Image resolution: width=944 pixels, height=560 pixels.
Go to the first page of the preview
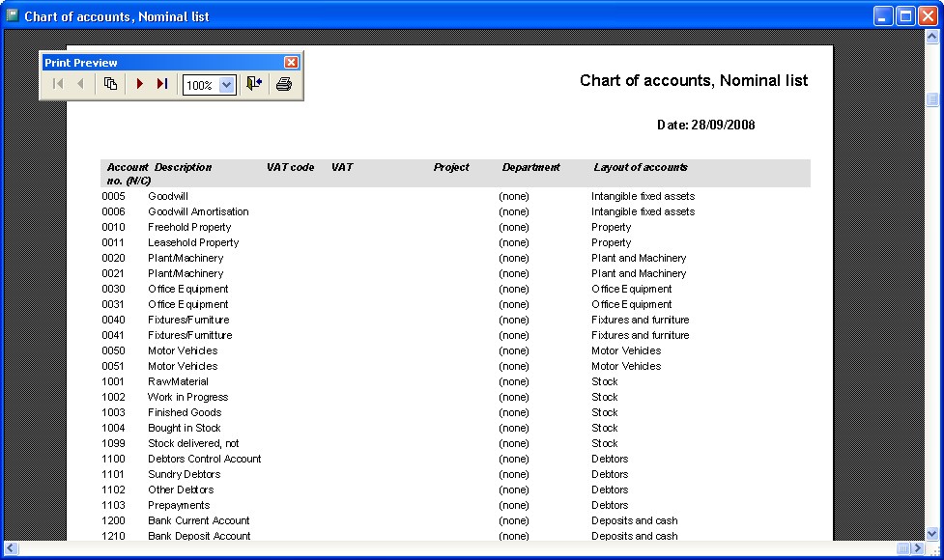point(57,84)
